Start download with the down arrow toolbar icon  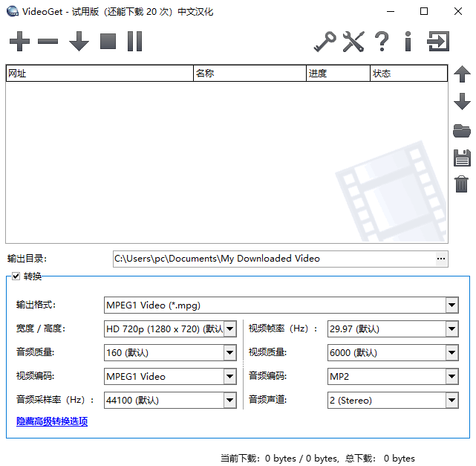(x=79, y=42)
